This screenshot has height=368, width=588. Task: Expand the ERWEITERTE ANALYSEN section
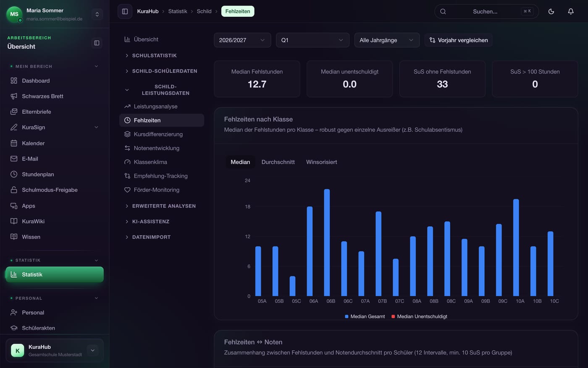[x=162, y=206]
